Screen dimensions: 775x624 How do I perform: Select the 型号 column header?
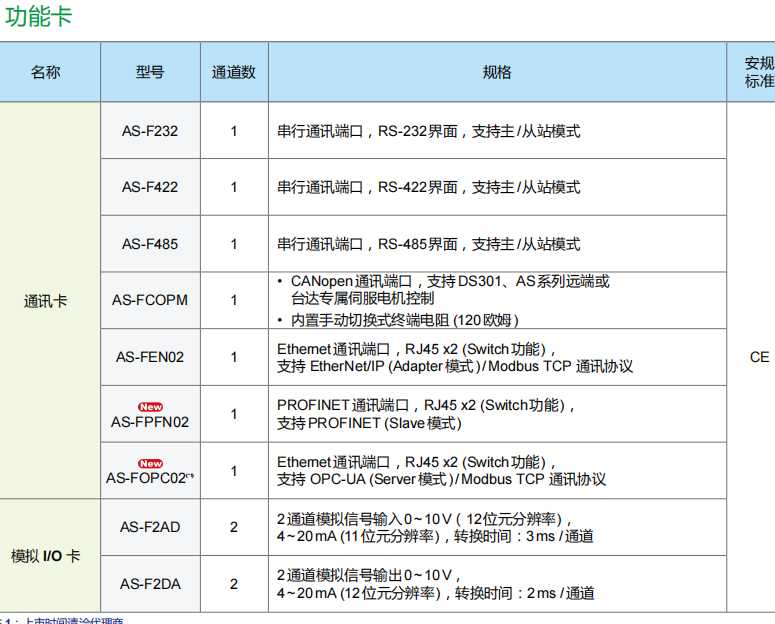150,72
